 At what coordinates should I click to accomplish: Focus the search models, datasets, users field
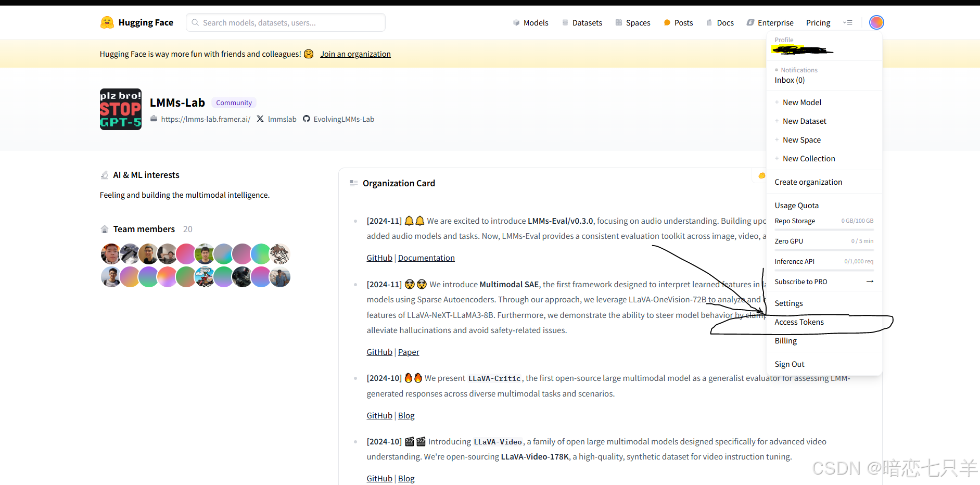point(286,22)
